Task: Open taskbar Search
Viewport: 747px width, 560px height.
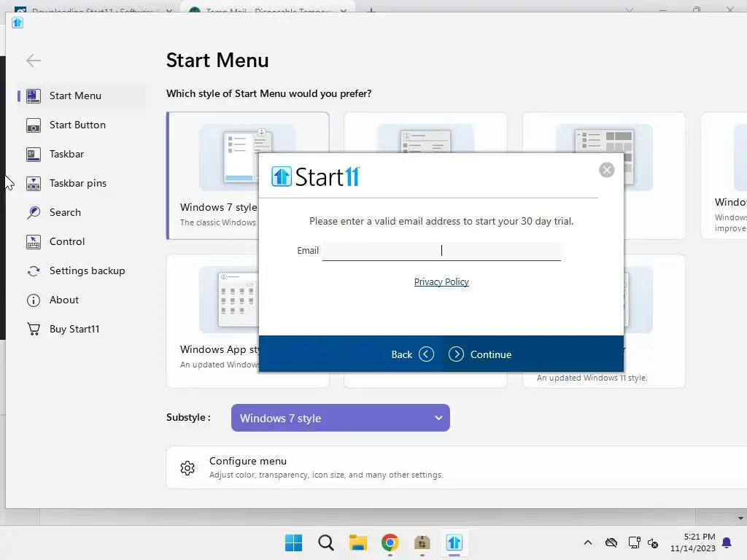Action: coord(326,542)
